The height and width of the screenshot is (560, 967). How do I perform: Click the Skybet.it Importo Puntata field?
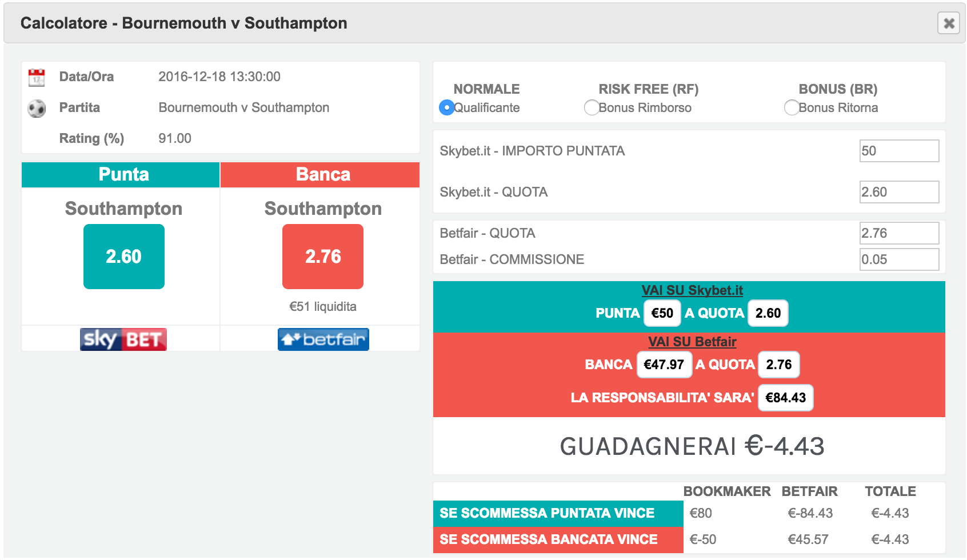click(x=899, y=151)
